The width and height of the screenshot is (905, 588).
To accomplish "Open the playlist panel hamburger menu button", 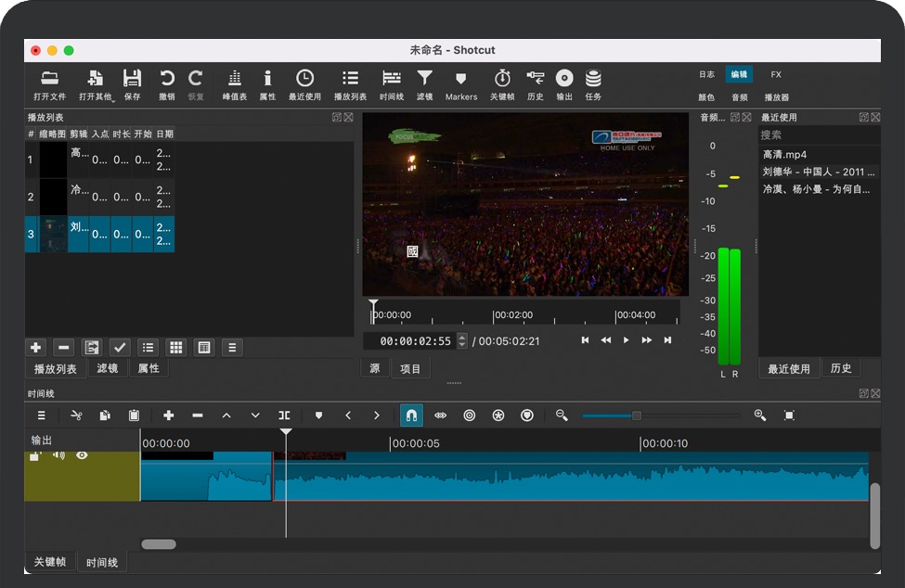I will click(x=232, y=348).
